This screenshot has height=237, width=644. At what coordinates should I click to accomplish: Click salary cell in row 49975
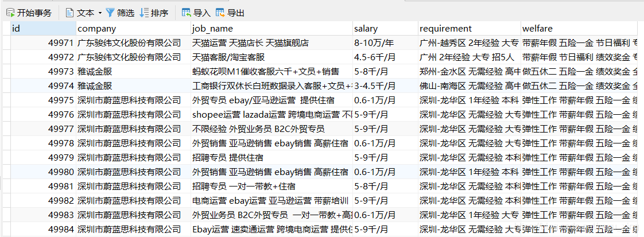pyautogui.click(x=386, y=100)
